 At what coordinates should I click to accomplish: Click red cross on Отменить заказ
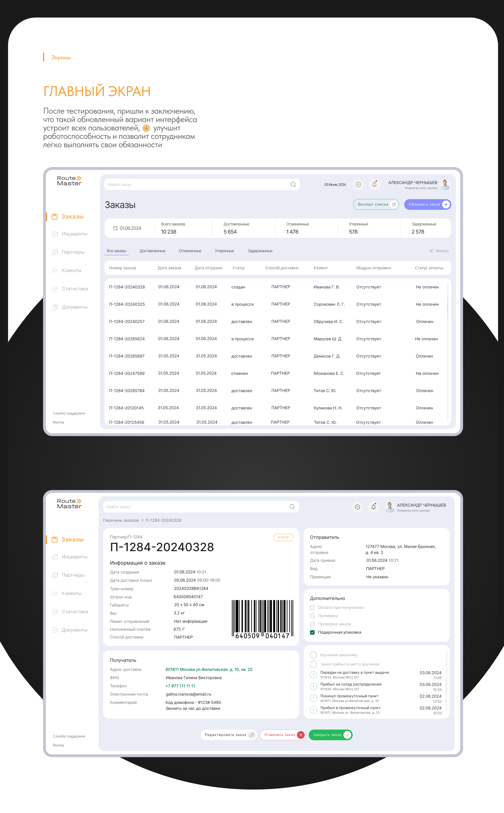pos(301,735)
